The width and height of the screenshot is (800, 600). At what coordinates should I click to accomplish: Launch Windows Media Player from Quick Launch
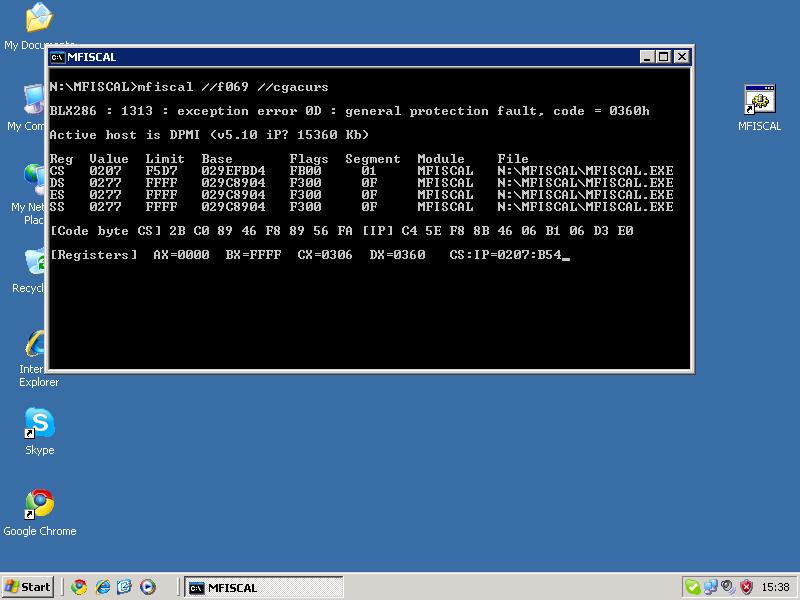[x=148, y=587]
